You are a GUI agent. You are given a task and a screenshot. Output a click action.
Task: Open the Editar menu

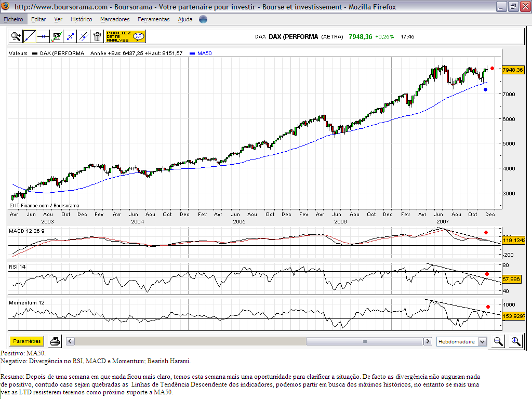[38, 19]
